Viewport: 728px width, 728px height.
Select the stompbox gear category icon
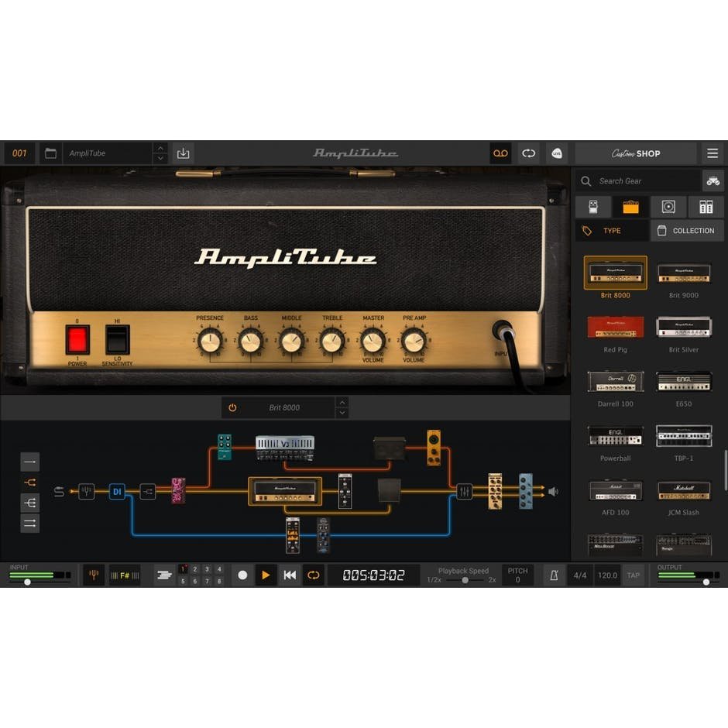[x=592, y=206]
